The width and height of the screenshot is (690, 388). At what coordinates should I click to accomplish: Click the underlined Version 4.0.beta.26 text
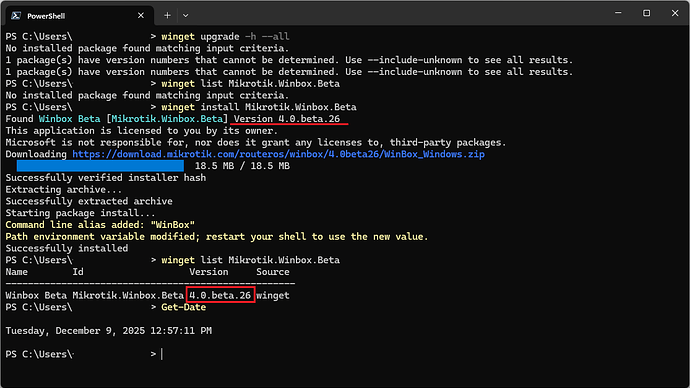pyautogui.click(x=287, y=119)
